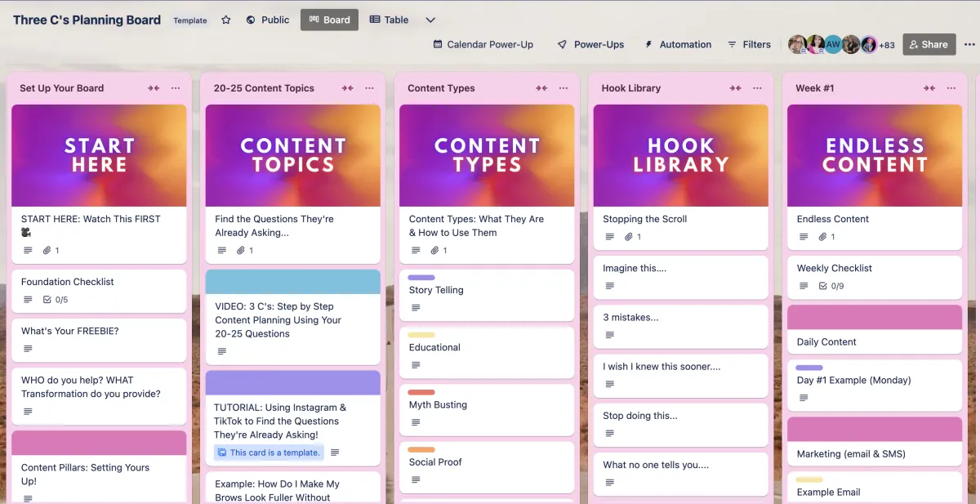Click description icon on Imagine this.... card

tap(610, 286)
